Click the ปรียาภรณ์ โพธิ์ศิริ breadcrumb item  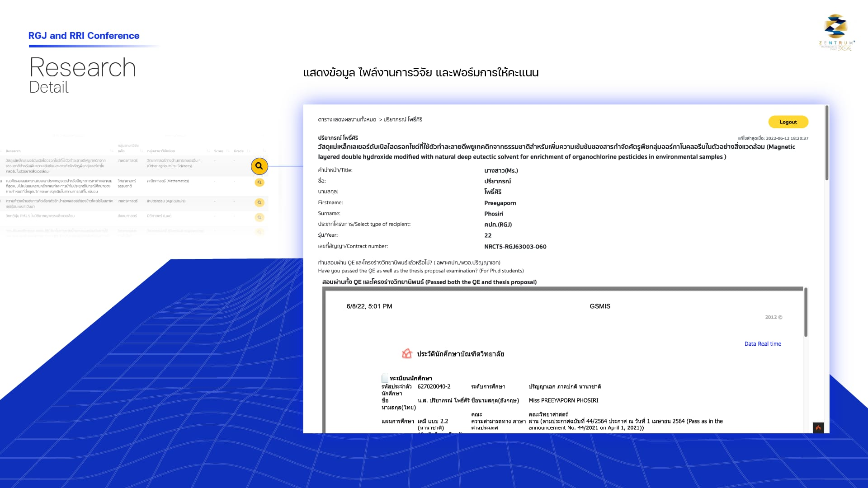coord(403,120)
